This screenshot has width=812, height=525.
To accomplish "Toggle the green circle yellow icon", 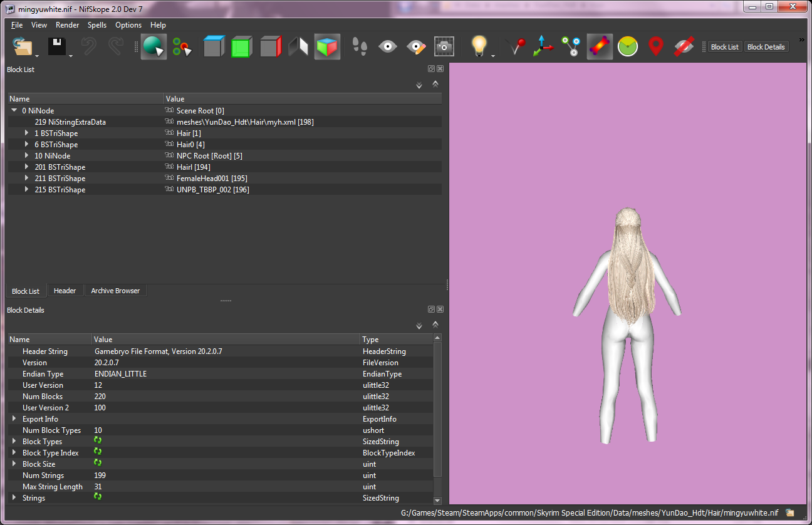I will pos(628,47).
